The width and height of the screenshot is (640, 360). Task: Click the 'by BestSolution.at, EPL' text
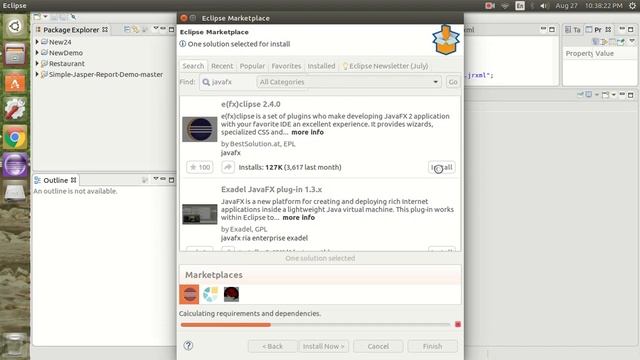coord(258,144)
